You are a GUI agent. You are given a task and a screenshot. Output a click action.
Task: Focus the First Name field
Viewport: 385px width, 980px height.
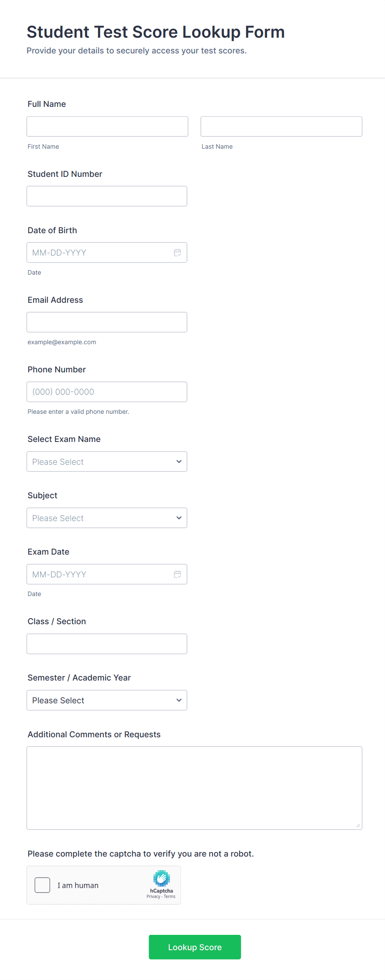107,126
